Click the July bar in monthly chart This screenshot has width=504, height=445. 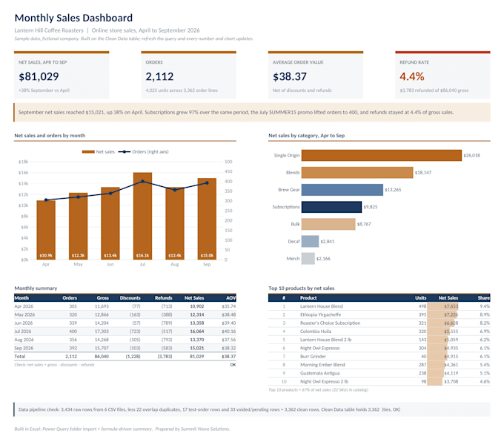(x=142, y=216)
